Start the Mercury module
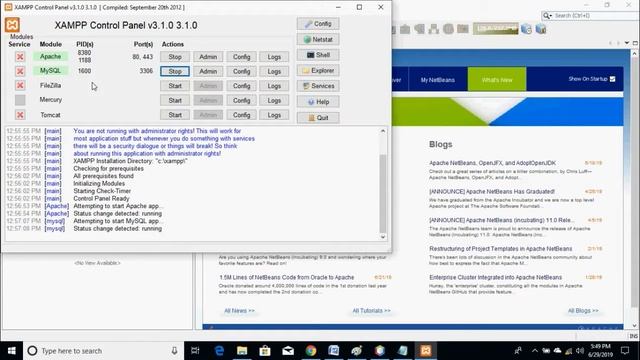 (175, 100)
